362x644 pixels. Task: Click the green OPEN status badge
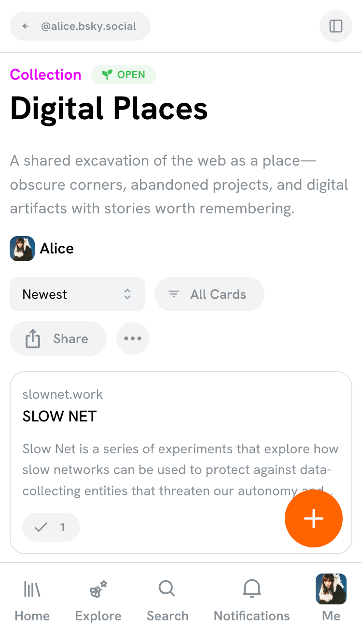pos(124,75)
